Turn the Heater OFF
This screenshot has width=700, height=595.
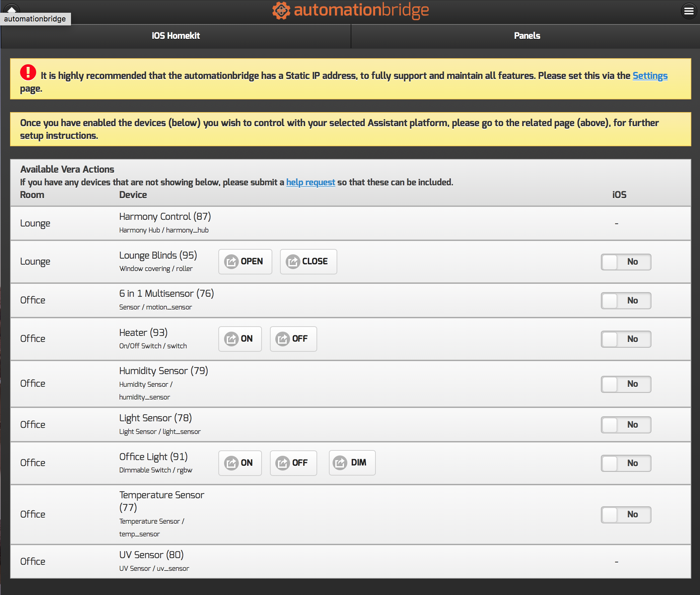(293, 339)
